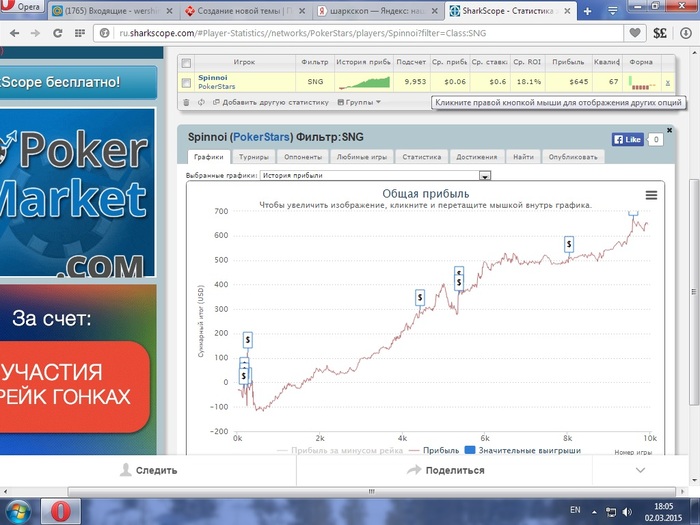Click the site info icon in address bar
The width and height of the screenshot is (700, 525).
pyautogui.click(x=104, y=33)
